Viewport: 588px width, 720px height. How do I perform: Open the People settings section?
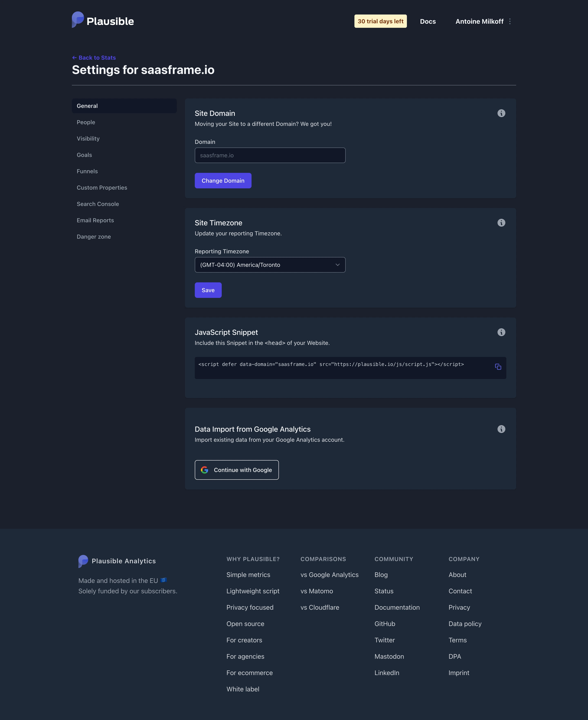(x=124, y=122)
